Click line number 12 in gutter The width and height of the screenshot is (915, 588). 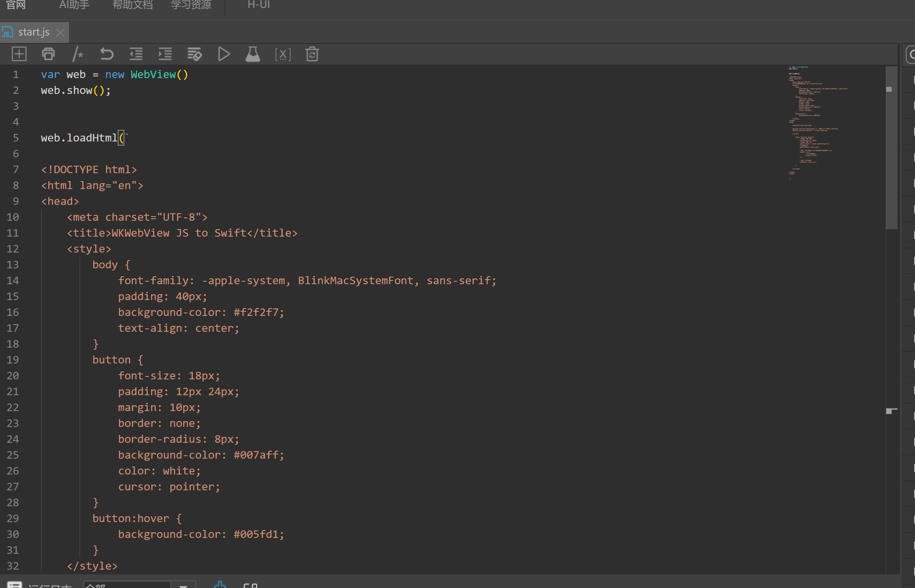(x=13, y=249)
